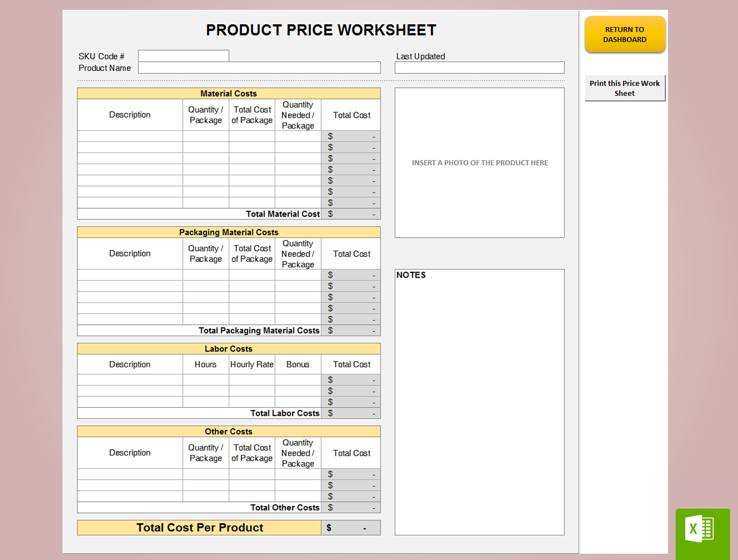Click the Total Labor Costs value cell
The image size is (738, 560).
[x=351, y=413]
